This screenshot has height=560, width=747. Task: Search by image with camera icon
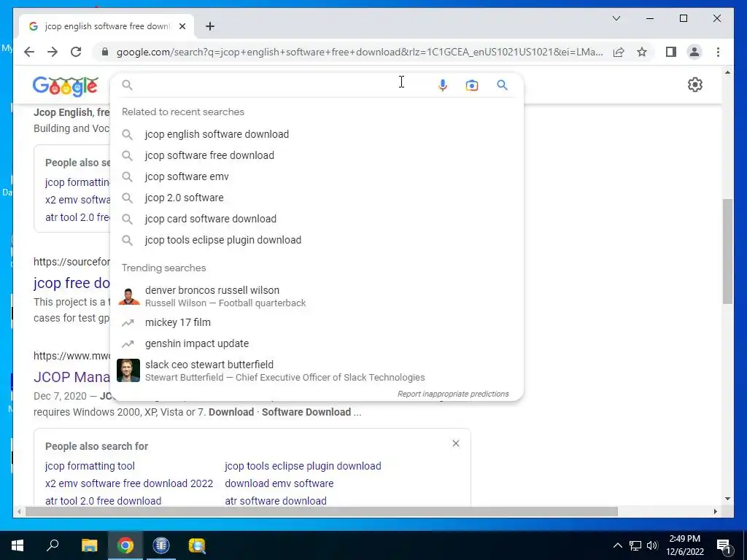(472, 85)
